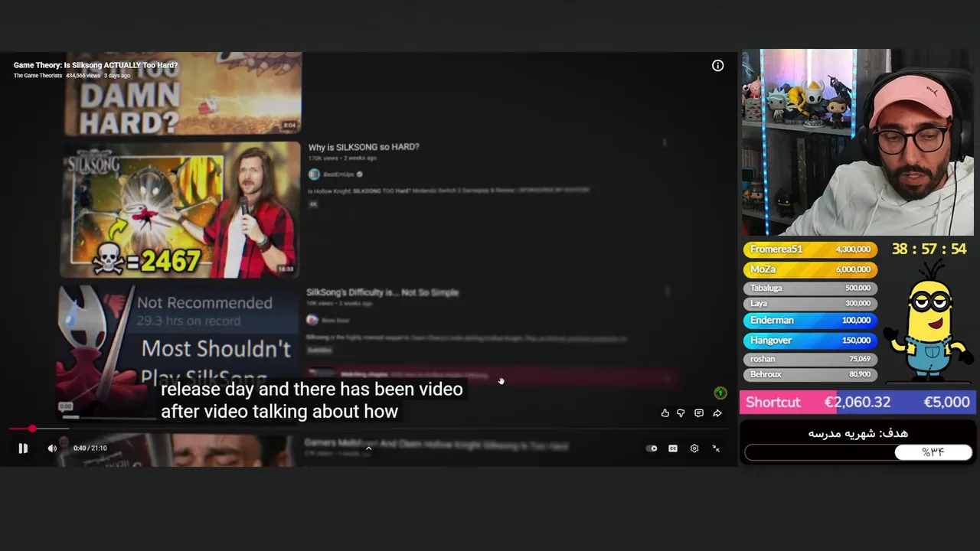Share the video using the arrow icon
980x551 pixels.
click(x=717, y=413)
